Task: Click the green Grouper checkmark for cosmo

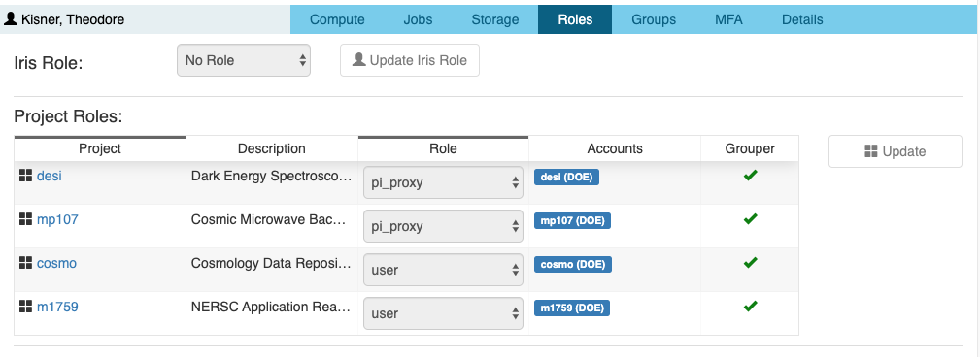Action: tap(750, 262)
